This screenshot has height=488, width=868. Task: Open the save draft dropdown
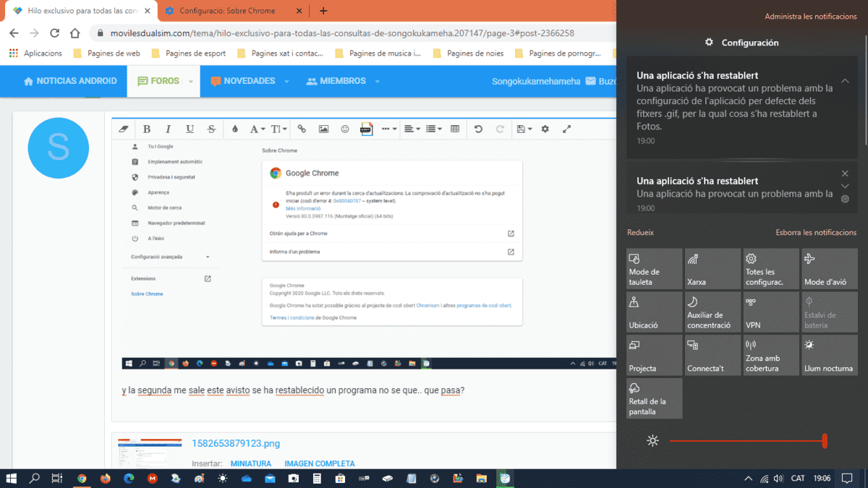(525, 129)
